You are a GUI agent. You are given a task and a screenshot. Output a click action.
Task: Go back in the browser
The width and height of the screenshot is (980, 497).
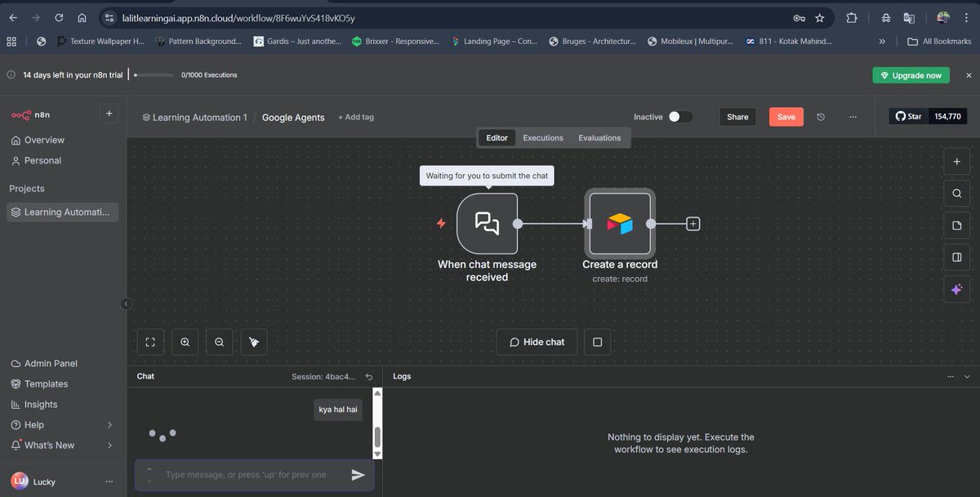(x=13, y=17)
